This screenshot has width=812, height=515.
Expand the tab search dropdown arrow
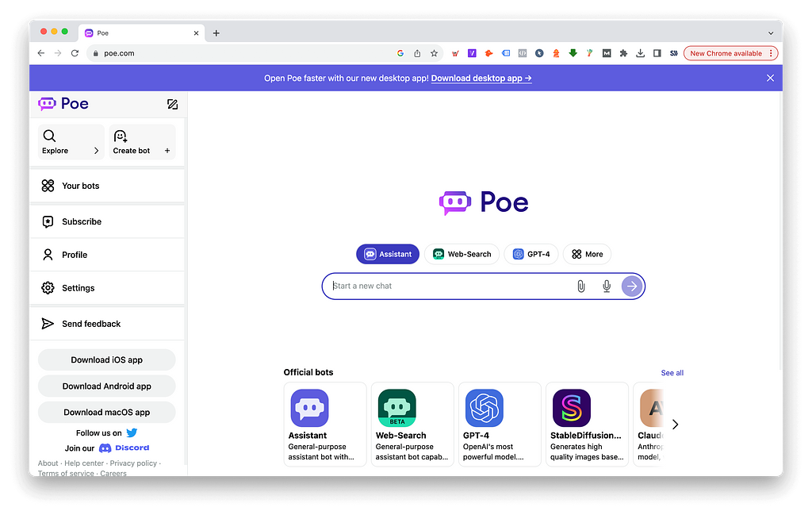(x=771, y=33)
